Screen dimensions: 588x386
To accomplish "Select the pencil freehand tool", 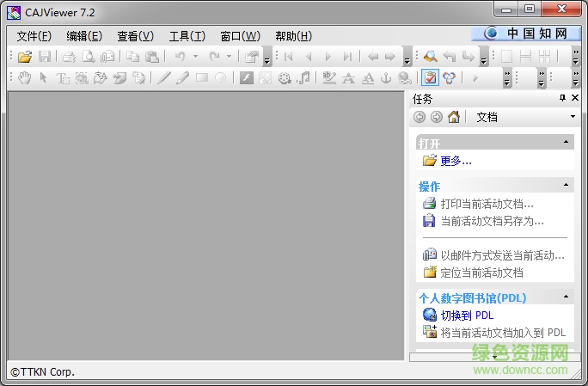I will tap(182, 78).
